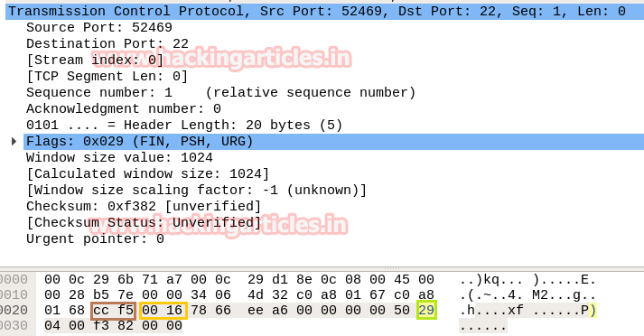The width and height of the screenshot is (644, 336).
Task: Click ASCII ')' character highlighted in row 0020
Action: pos(593,311)
